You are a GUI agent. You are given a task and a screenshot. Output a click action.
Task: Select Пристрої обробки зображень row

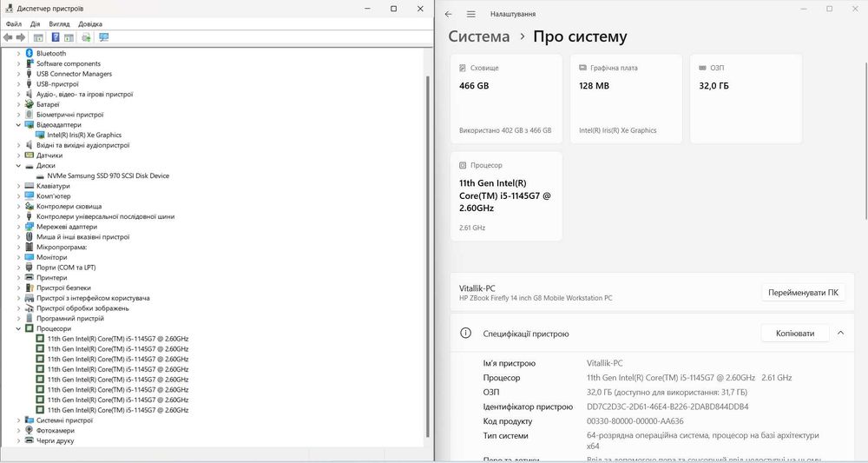82,308
